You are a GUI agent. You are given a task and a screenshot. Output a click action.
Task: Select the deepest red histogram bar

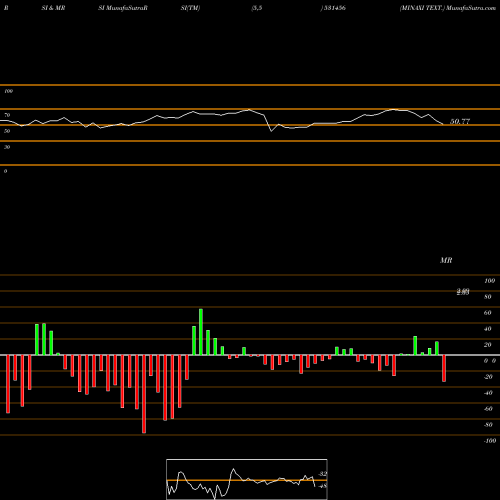(x=144, y=394)
